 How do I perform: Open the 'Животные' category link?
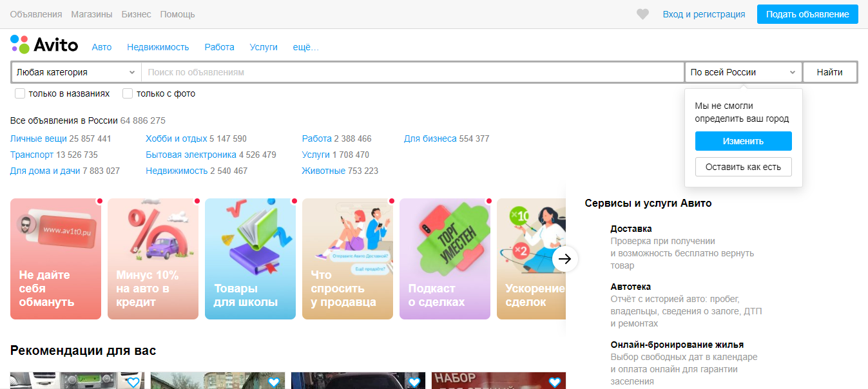pos(323,171)
